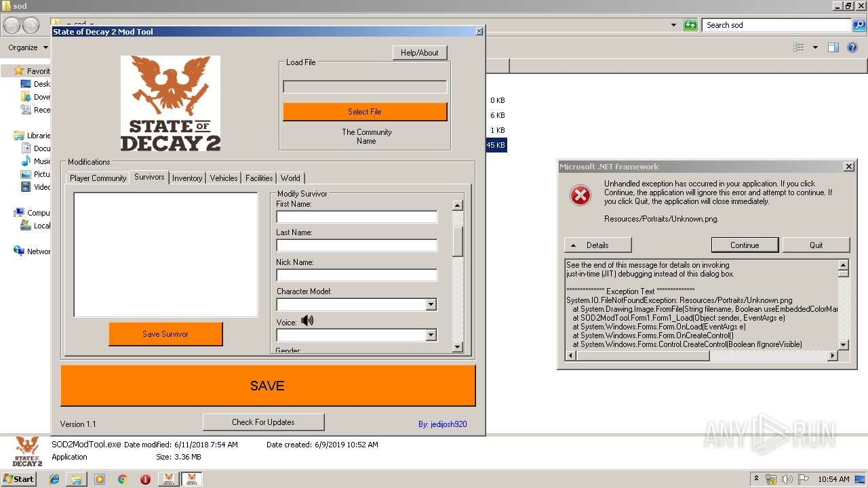
Task: Click the red error icon in .NET Framework dialog
Action: point(580,196)
